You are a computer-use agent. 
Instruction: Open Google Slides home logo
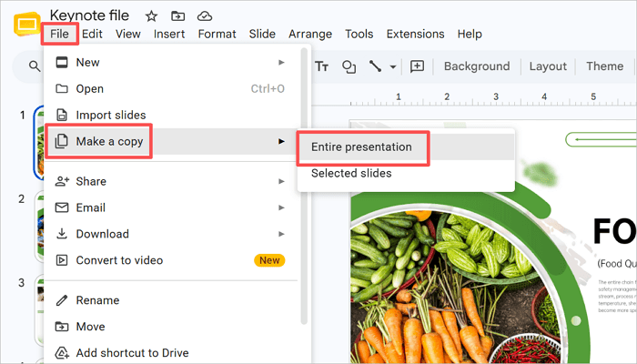pos(26,24)
